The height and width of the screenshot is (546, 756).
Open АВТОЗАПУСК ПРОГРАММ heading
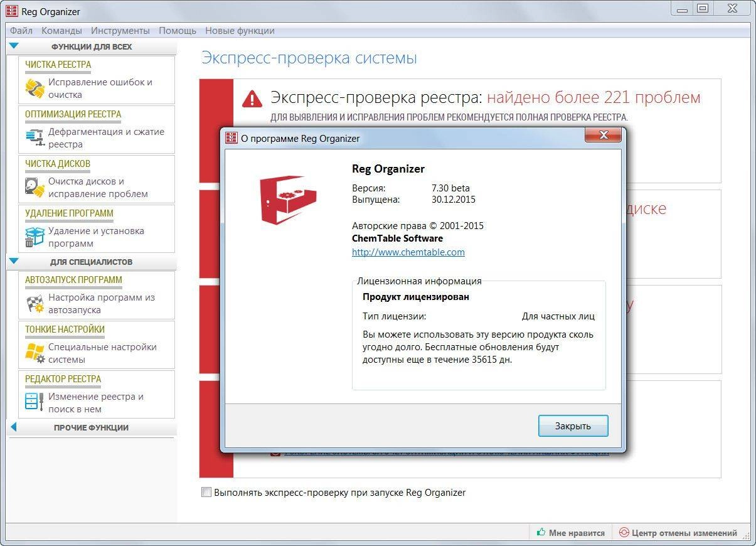pyautogui.click(x=74, y=280)
